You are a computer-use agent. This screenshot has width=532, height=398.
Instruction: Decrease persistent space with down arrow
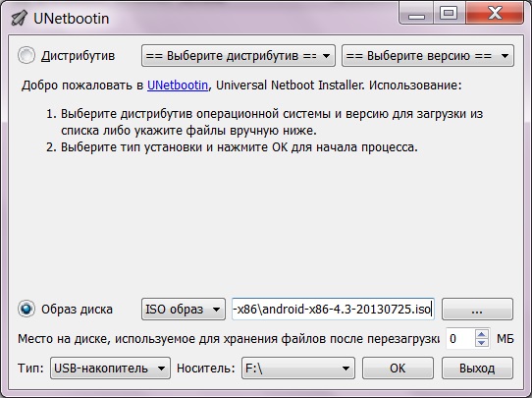point(481,343)
